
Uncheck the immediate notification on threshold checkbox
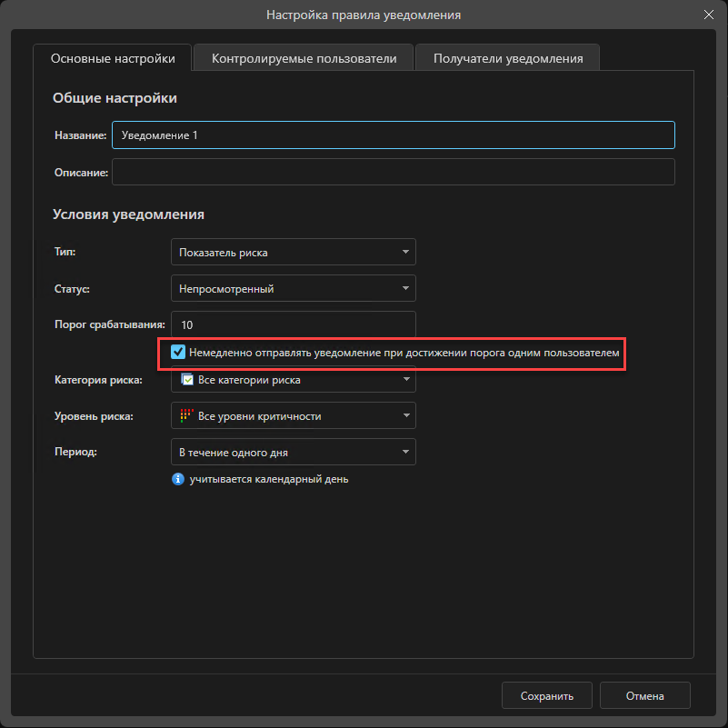(179, 352)
